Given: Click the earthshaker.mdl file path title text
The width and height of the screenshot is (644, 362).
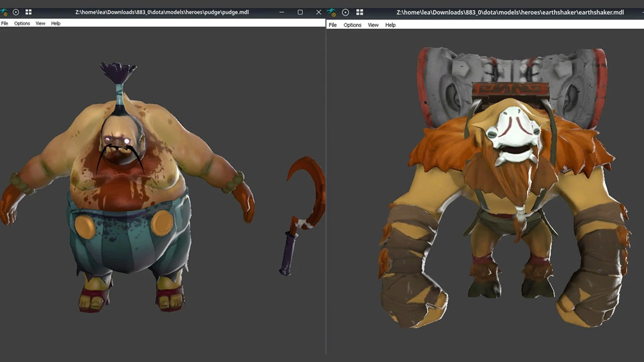Looking at the screenshot, I should [510, 12].
